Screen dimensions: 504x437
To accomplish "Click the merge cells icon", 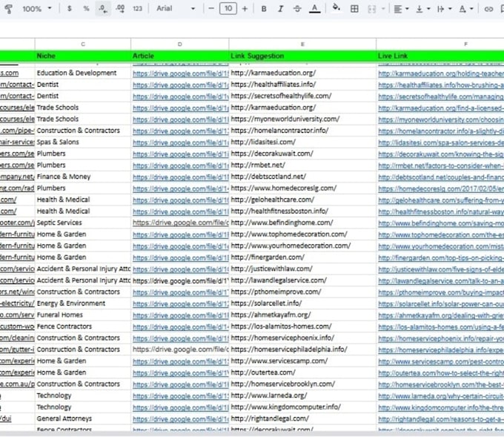I will tap(372, 9).
